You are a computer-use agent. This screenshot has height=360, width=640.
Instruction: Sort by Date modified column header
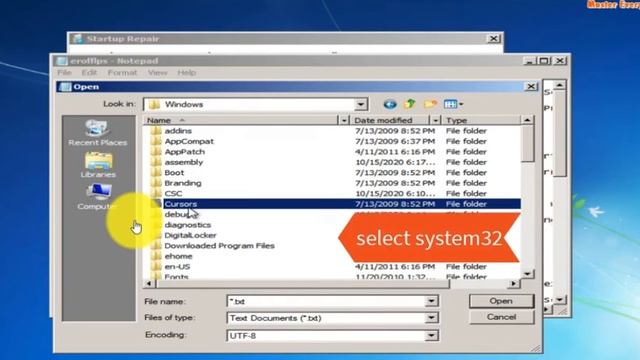391,120
